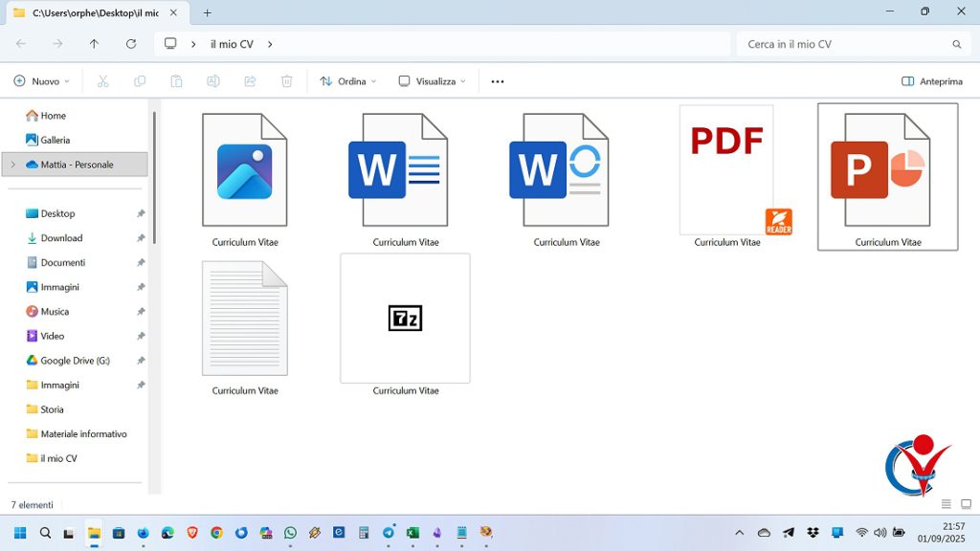The height and width of the screenshot is (551, 980).
Task: Click the Cut scissors icon
Action: (103, 81)
